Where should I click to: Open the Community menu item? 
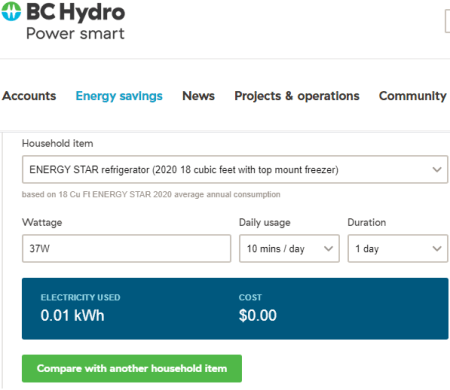click(413, 96)
